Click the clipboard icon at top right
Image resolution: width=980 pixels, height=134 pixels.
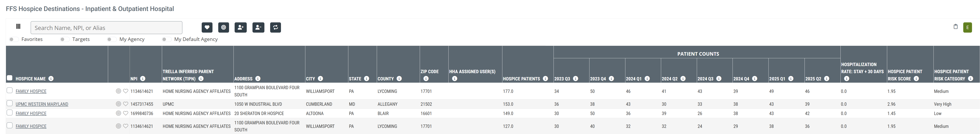[955, 27]
